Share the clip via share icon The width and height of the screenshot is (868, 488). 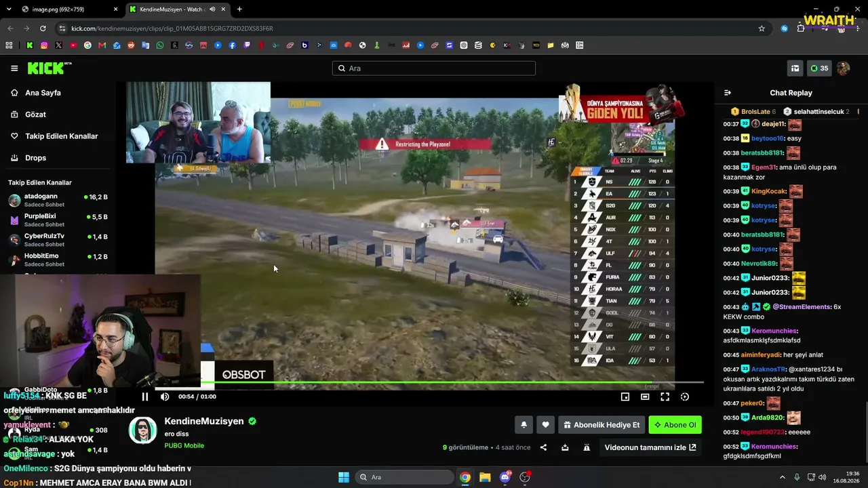[x=543, y=447]
